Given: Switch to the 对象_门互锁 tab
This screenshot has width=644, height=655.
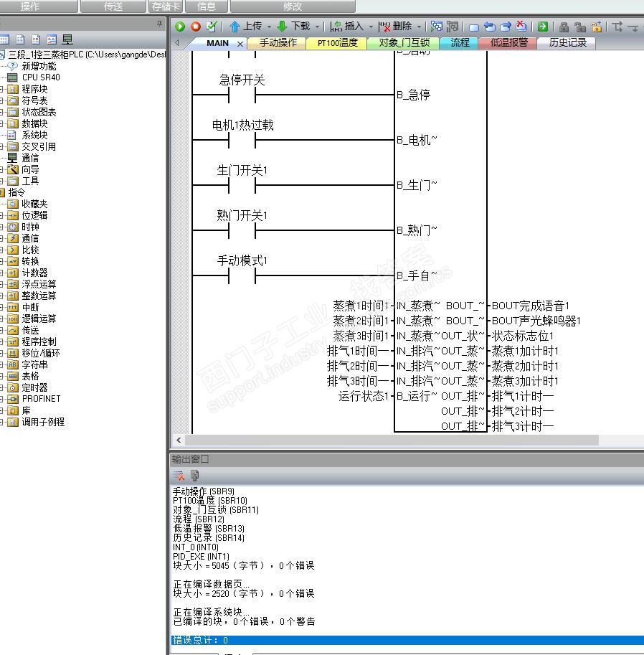Looking at the screenshot, I should click(x=404, y=43).
